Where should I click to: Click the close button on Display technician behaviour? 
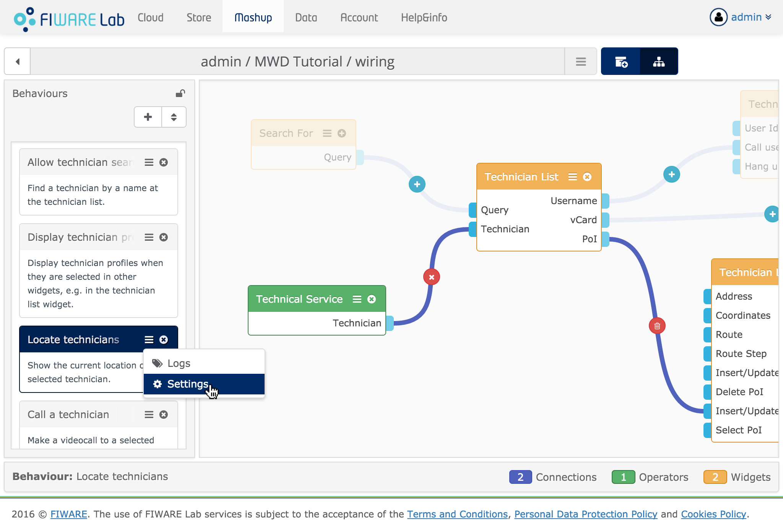point(164,236)
